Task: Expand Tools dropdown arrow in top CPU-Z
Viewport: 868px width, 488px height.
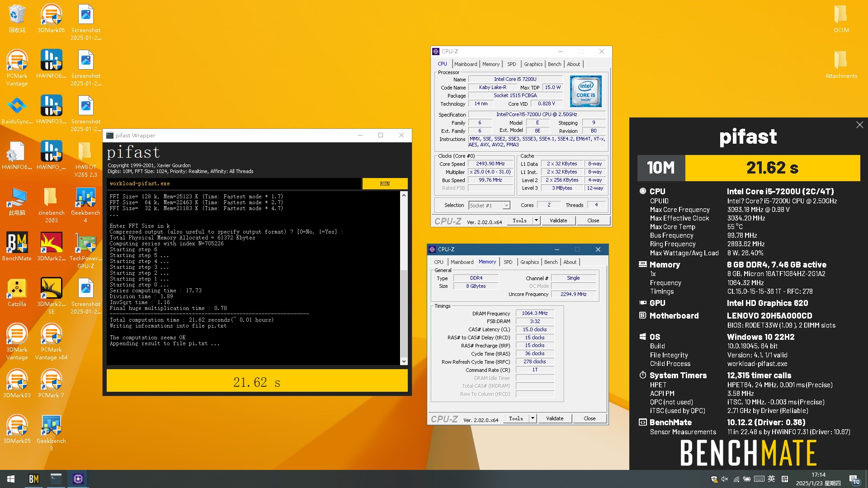Action: pos(536,221)
